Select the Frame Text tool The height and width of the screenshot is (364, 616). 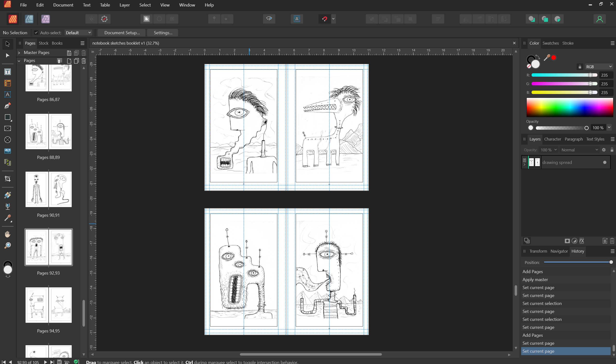8,72
